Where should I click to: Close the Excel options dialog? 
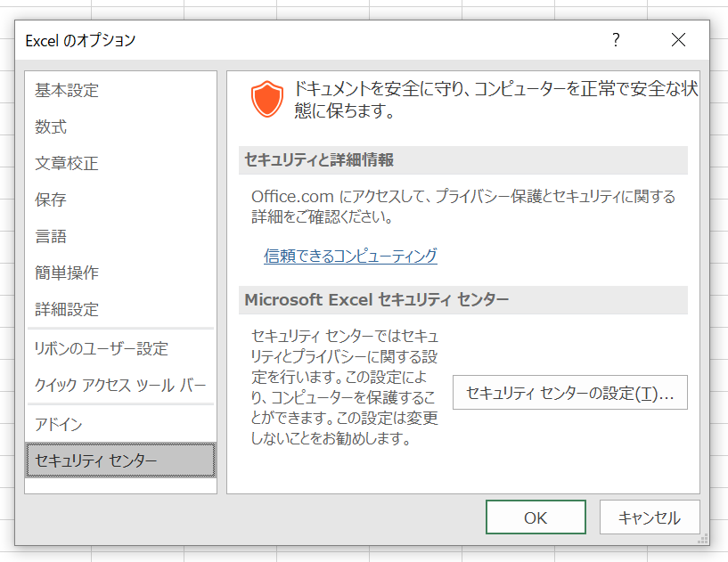[678, 40]
